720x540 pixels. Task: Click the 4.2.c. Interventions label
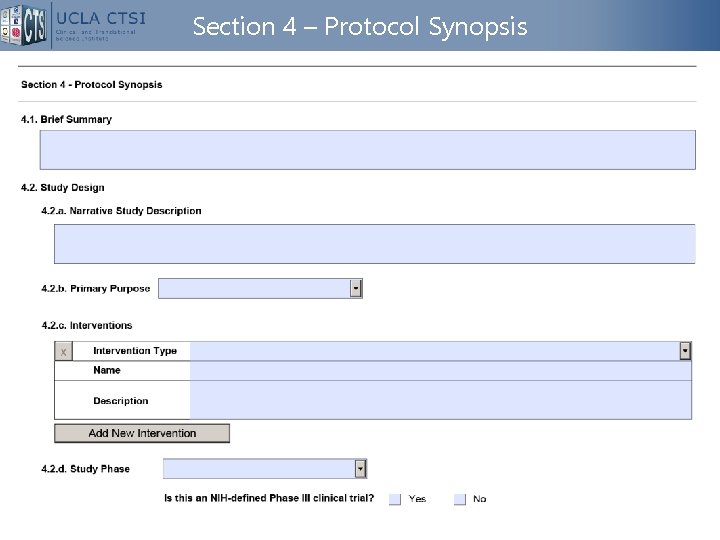point(87,325)
